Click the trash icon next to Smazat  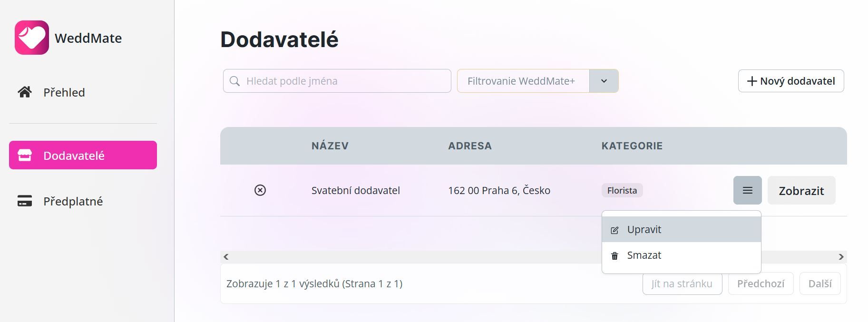point(614,256)
